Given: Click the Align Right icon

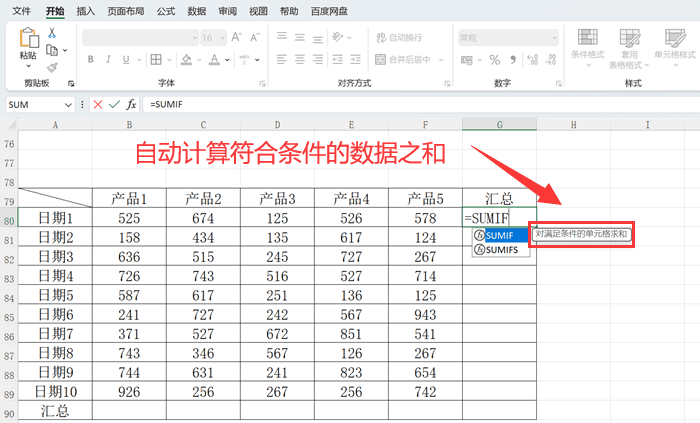Looking at the screenshot, I should 317,59.
